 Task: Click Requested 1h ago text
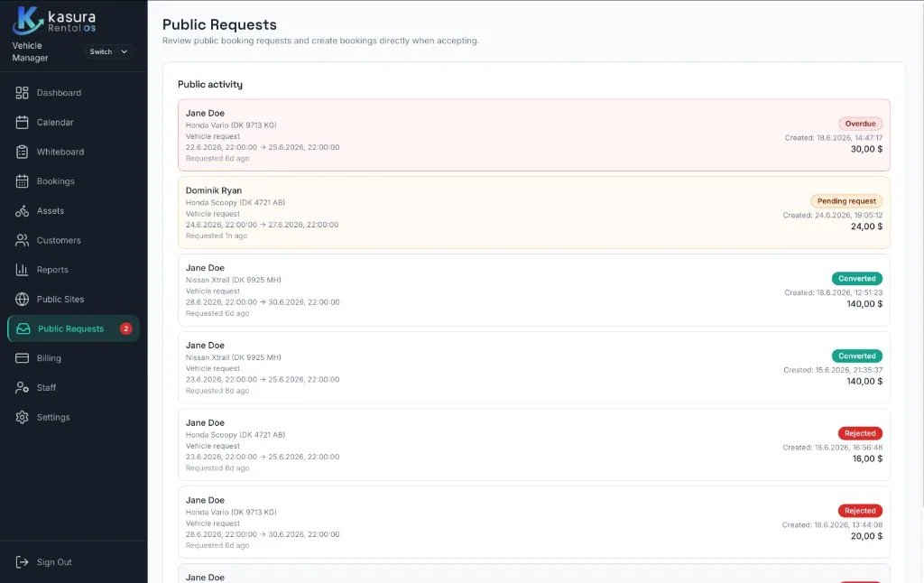pos(217,236)
